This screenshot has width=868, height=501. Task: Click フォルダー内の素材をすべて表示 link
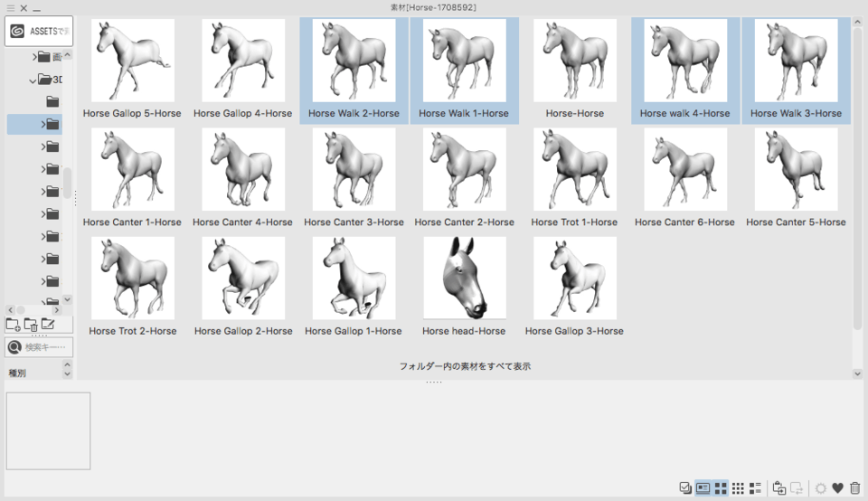[x=465, y=366]
